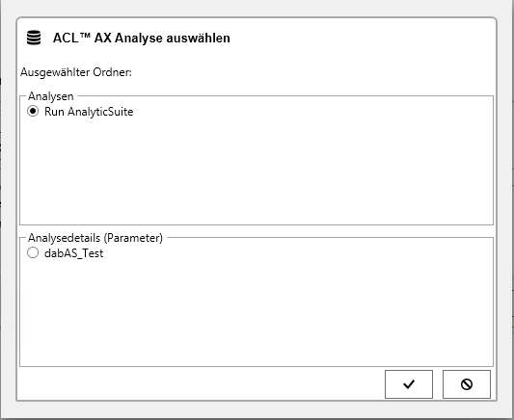The width and height of the screenshot is (514, 420).
Task: Pick the Run AnalyticSuite analysis option
Action: tap(33, 112)
